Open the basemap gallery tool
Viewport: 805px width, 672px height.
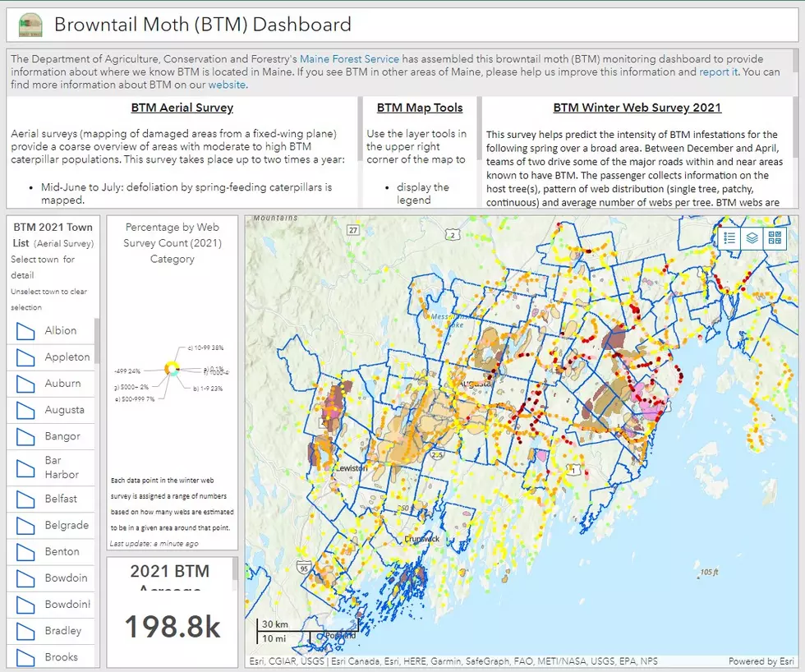pos(775,238)
